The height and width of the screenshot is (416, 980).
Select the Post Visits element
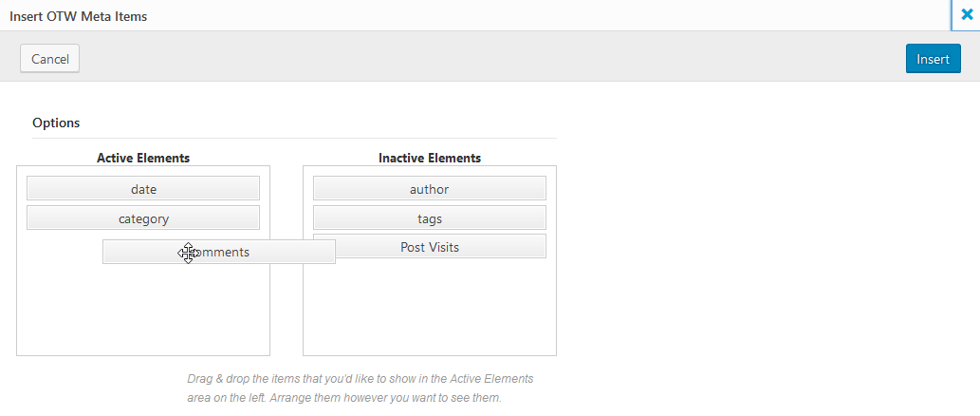429,247
